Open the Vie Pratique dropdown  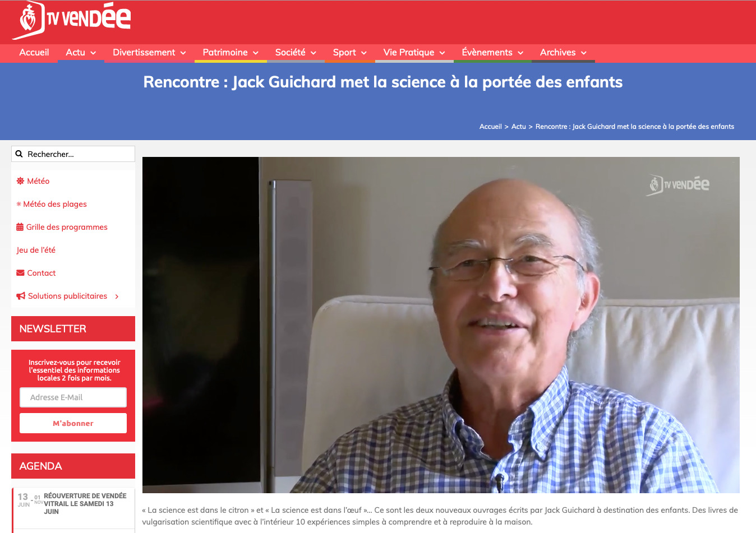[414, 53]
